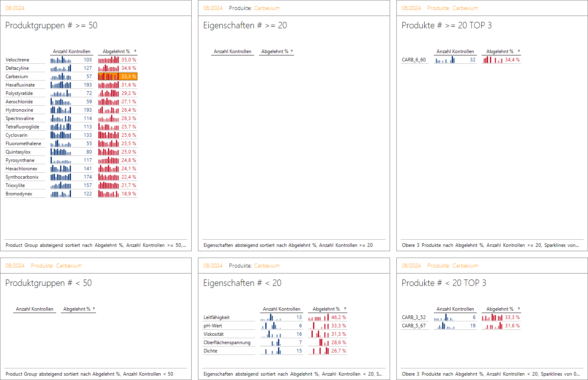Click the CARB_6_60 blue sparkline chart

coord(445,60)
